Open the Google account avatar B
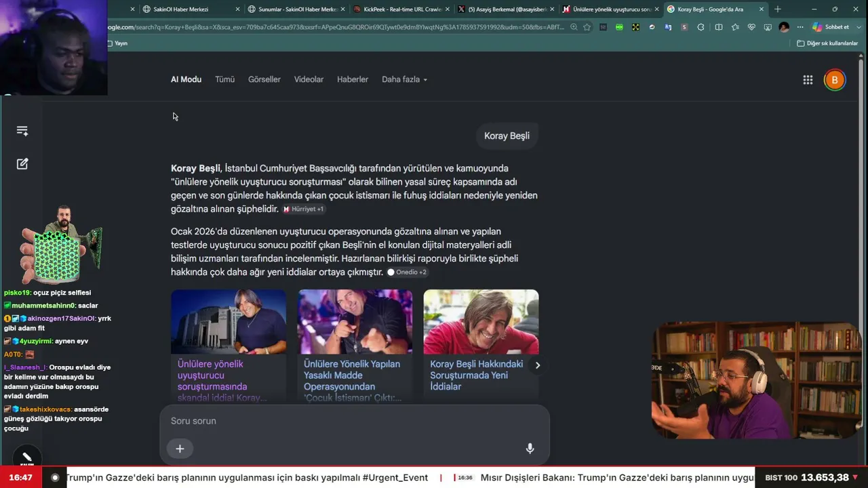Screen dimensions: 868x488 (x=835, y=80)
